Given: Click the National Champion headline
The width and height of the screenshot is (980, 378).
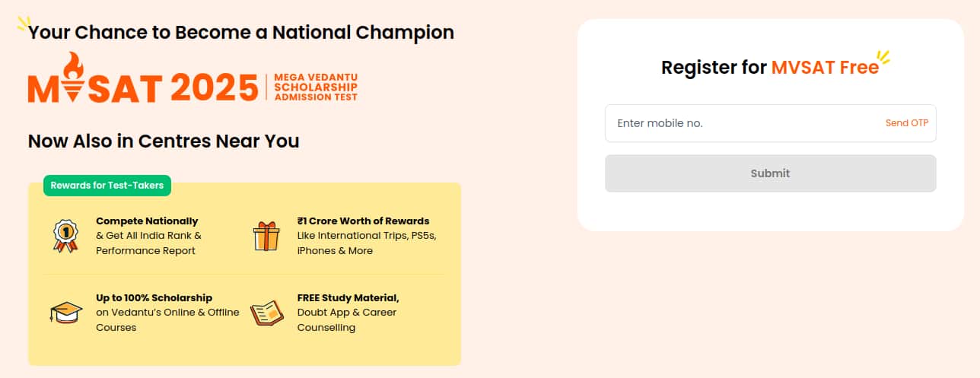Looking at the screenshot, I should (x=240, y=33).
